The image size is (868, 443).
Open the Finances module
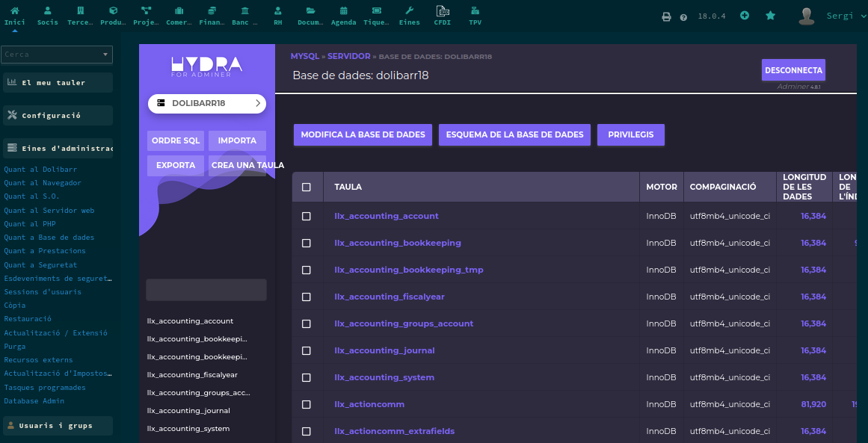tap(212, 16)
